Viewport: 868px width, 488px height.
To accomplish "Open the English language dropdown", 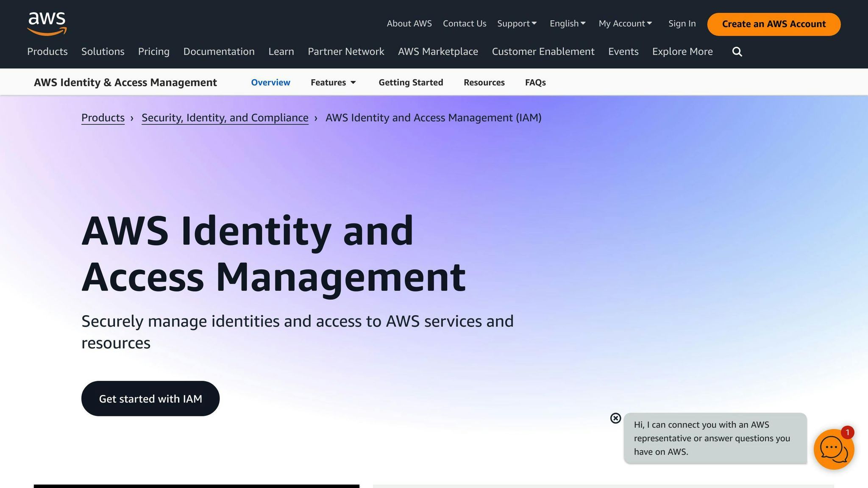I will 567,24.
